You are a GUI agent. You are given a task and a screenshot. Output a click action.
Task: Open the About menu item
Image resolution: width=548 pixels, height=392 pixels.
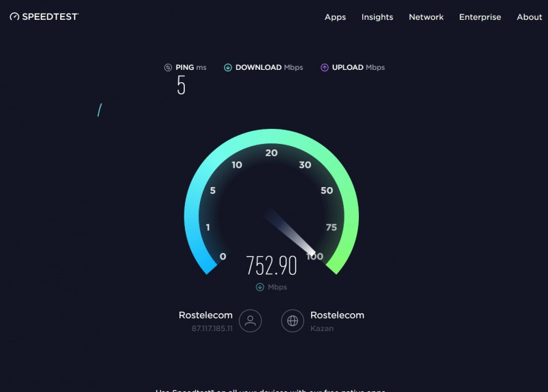tap(529, 16)
